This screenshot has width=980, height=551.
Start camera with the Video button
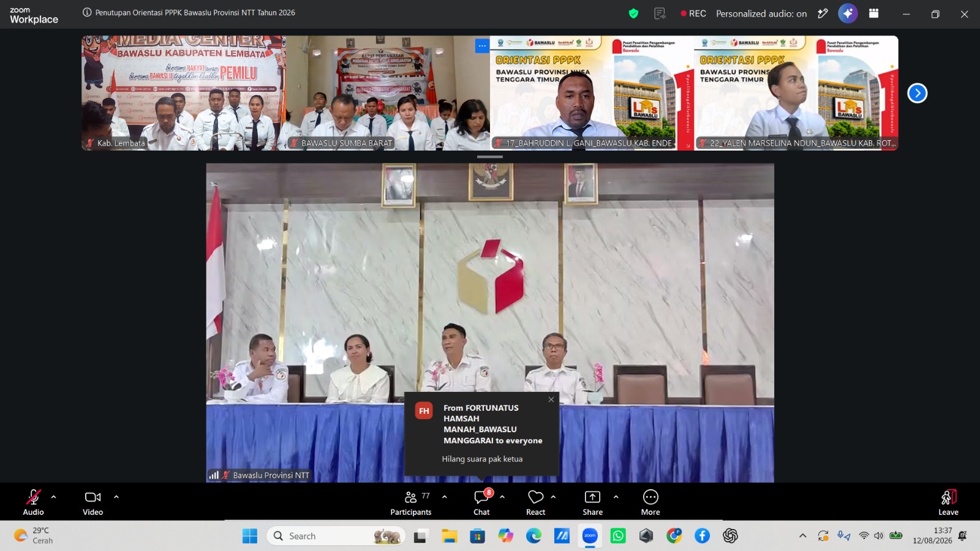point(93,502)
